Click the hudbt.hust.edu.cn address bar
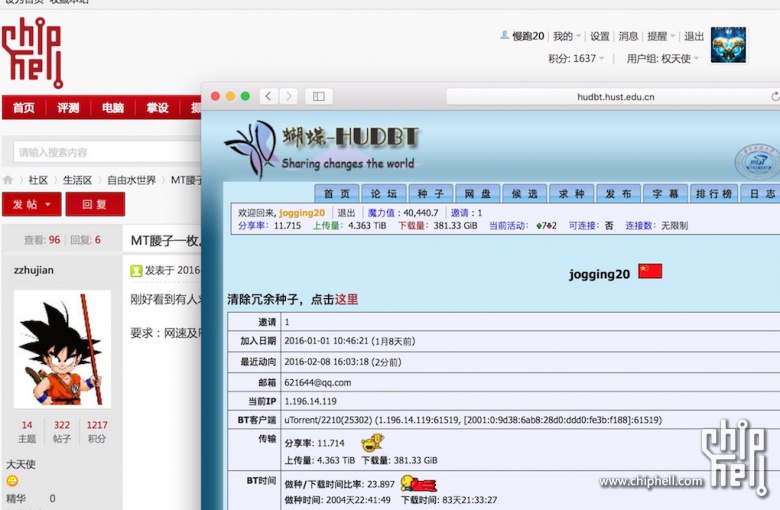 615,97
